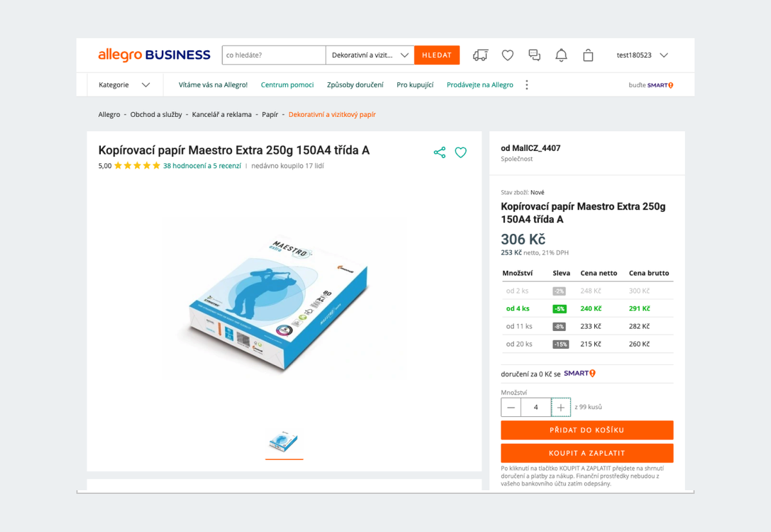This screenshot has height=532, width=771.
Task: Go to Obchod a služby breadcrumb
Action: tap(156, 114)
